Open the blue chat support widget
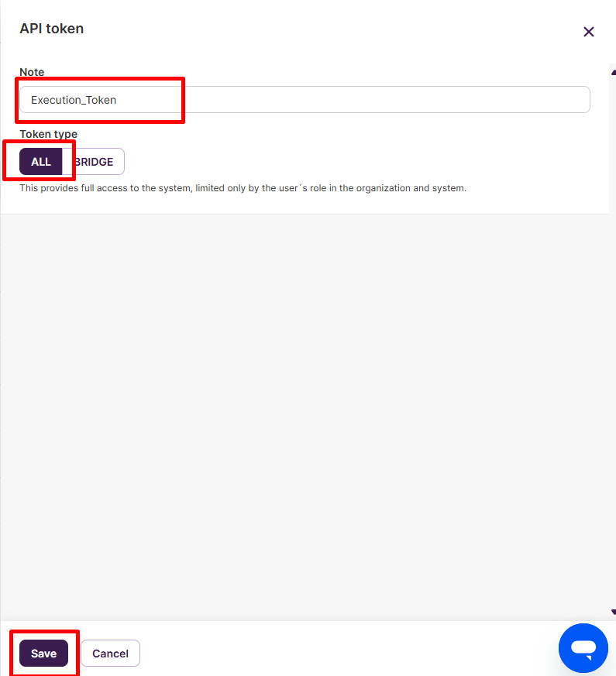616x676 pixels. click(x=583, y=648)
